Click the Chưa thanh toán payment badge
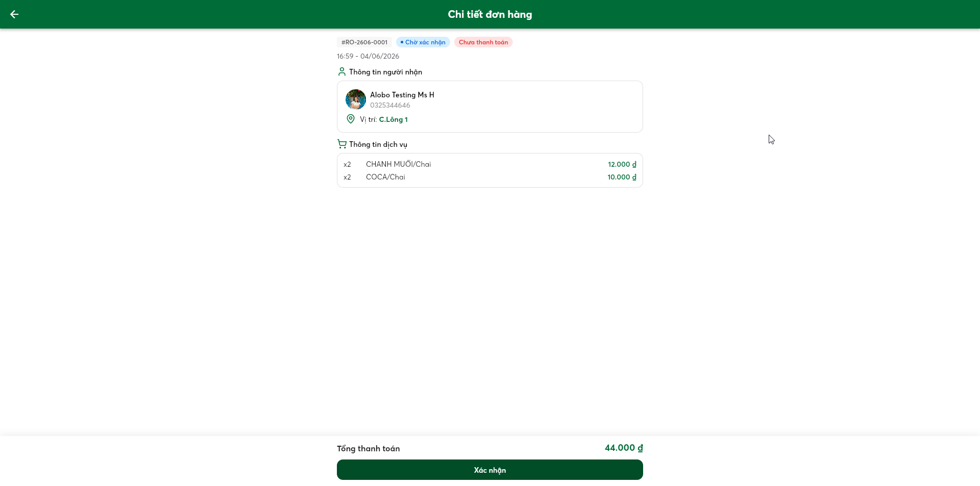 [x=483, y=42]
